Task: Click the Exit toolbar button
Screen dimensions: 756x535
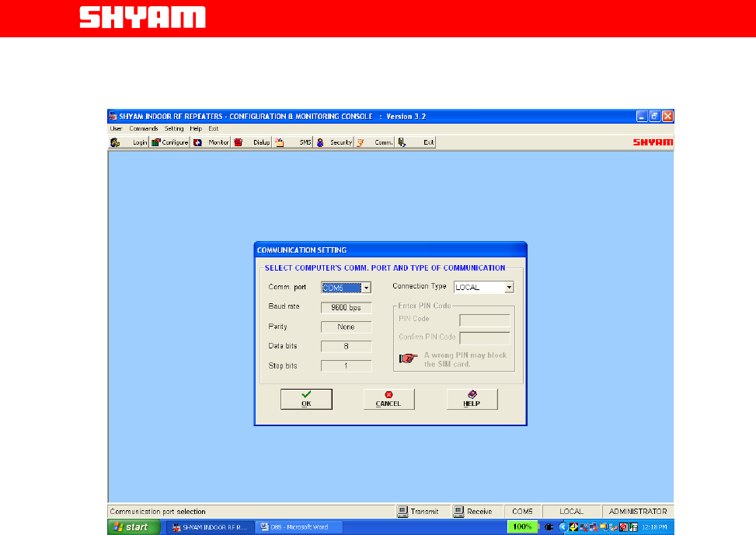Action: point(416,142)
